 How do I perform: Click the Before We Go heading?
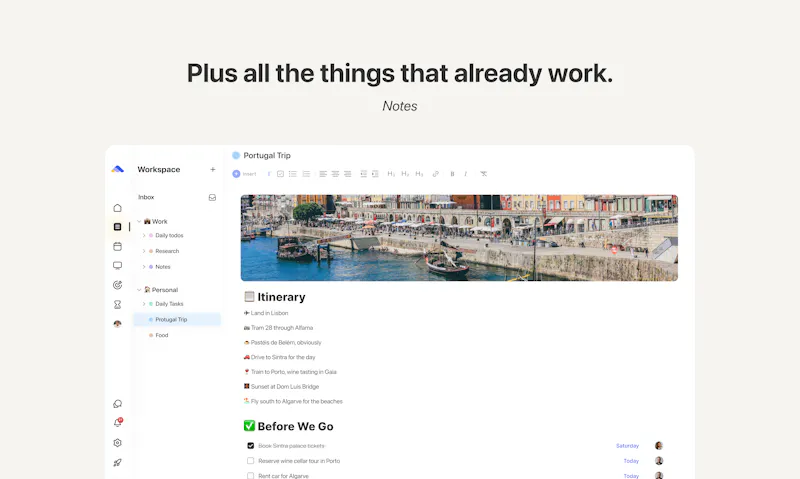click(295, 426)
